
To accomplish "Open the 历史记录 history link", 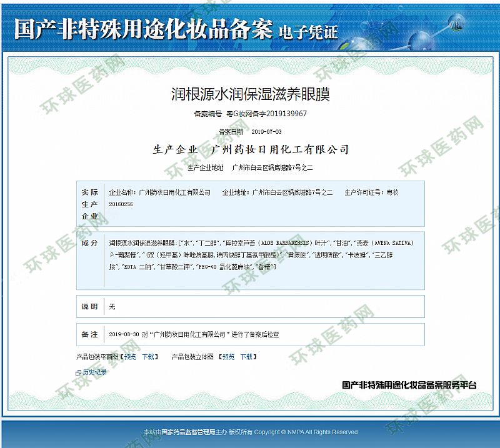I will pyautogui.click(x=95, y=372).
